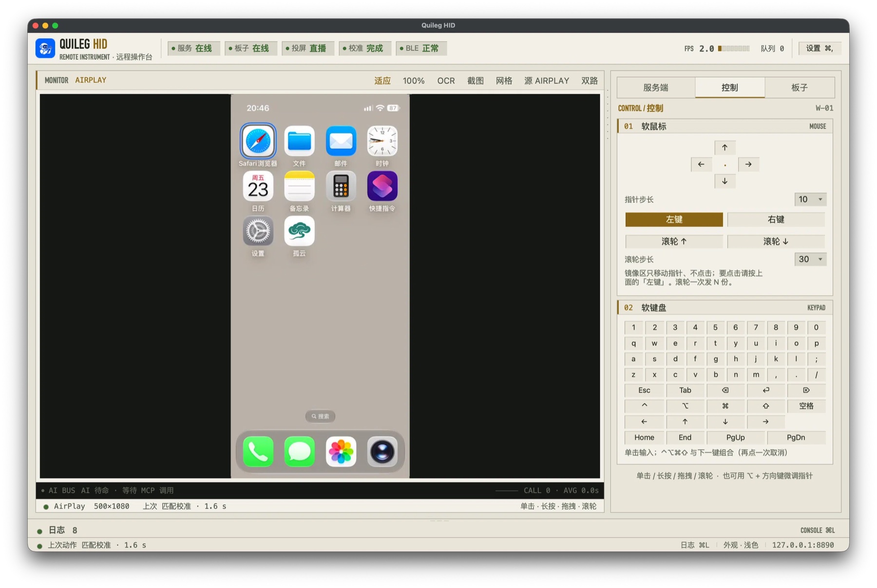Launch the Calculator app icon

point(341,186)
